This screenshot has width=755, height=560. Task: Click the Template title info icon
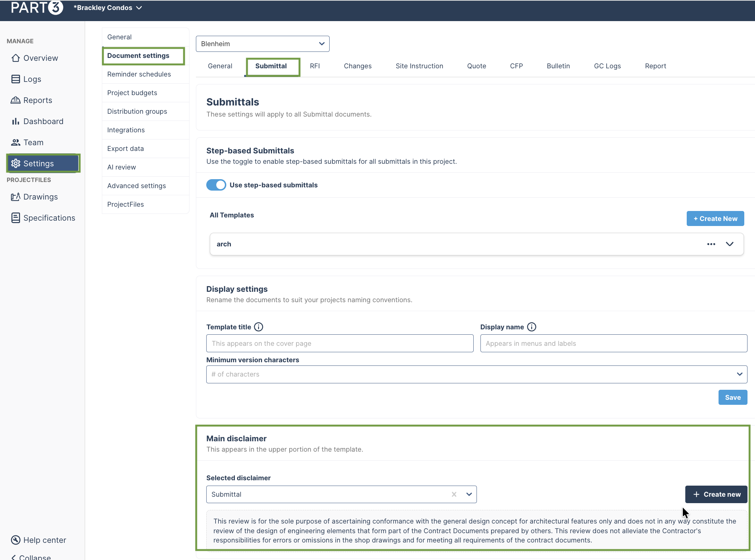click(258, 327)
